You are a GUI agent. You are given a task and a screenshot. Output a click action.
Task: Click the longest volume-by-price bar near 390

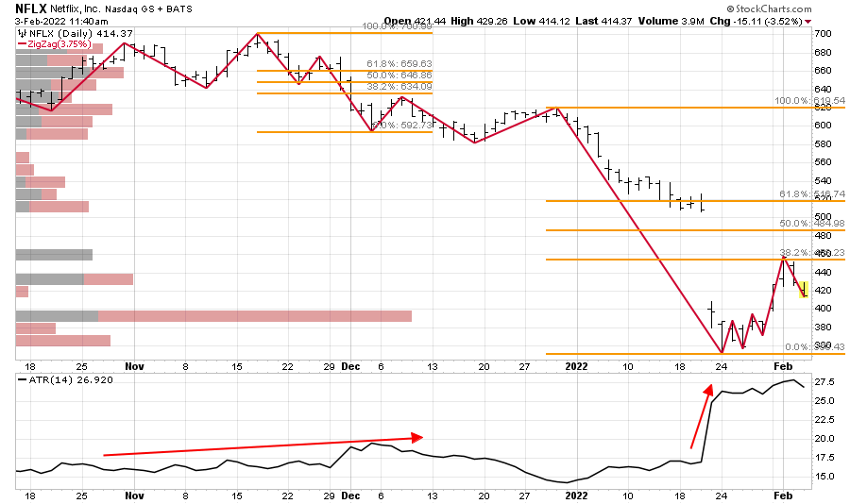coord(213,316)
